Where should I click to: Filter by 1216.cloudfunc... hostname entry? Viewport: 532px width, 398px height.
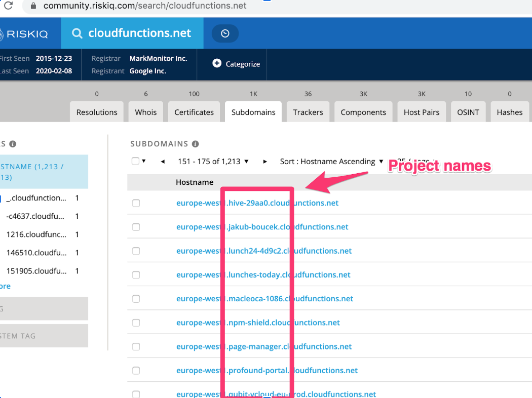[x=36, y=234]
